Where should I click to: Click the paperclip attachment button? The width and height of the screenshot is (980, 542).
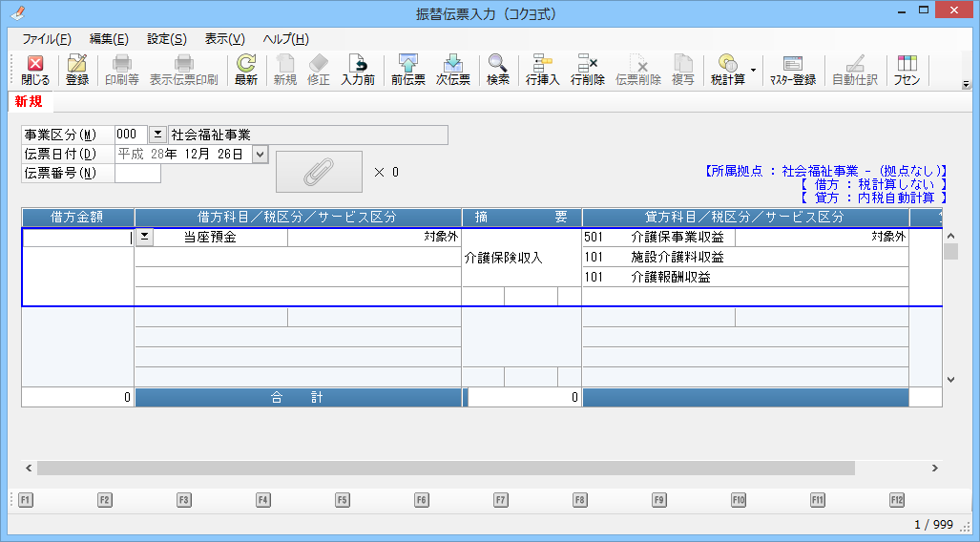pyautogui.click(x=319, y=172)
